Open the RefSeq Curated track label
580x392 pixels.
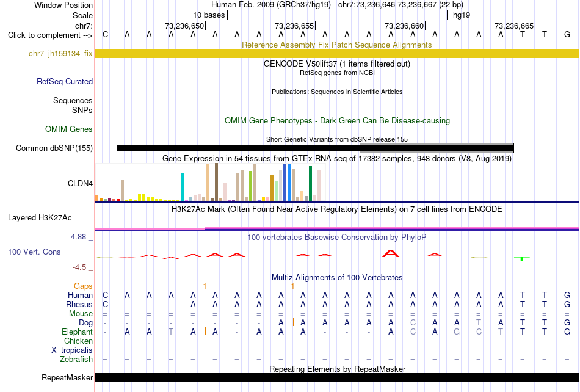click(65, 81)
